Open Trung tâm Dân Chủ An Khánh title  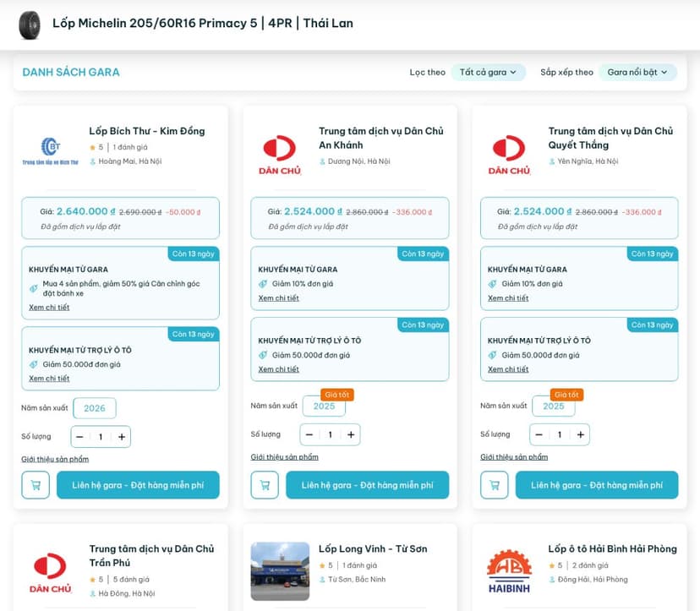[x=380, y=138]
